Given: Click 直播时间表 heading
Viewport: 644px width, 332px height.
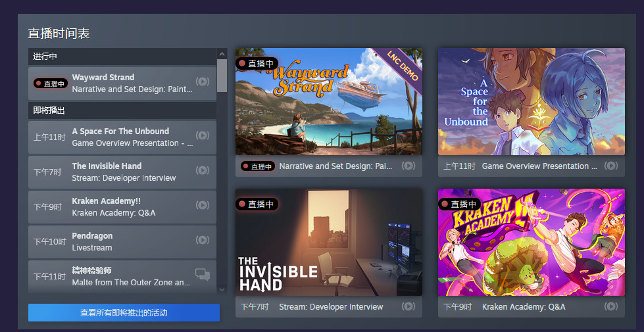Looking at the screenshot, I should click(x=59, y=34).
